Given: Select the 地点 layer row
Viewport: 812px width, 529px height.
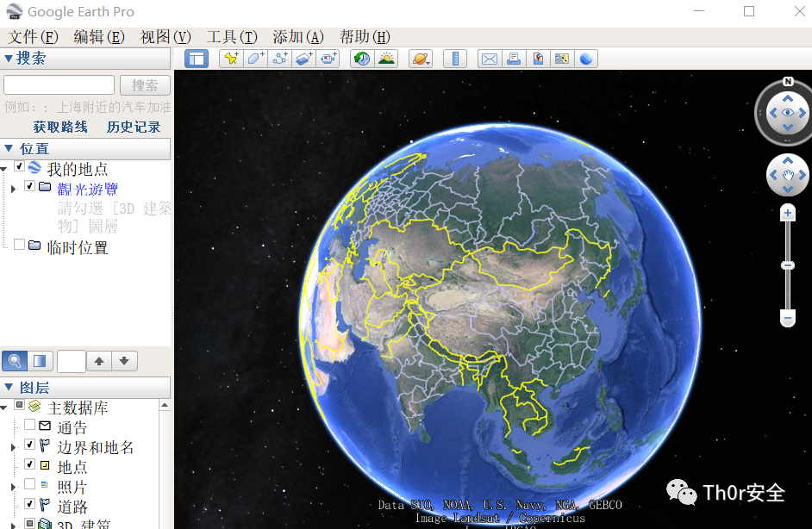Looking at the screenshot, I should click(x=72, y=468).
